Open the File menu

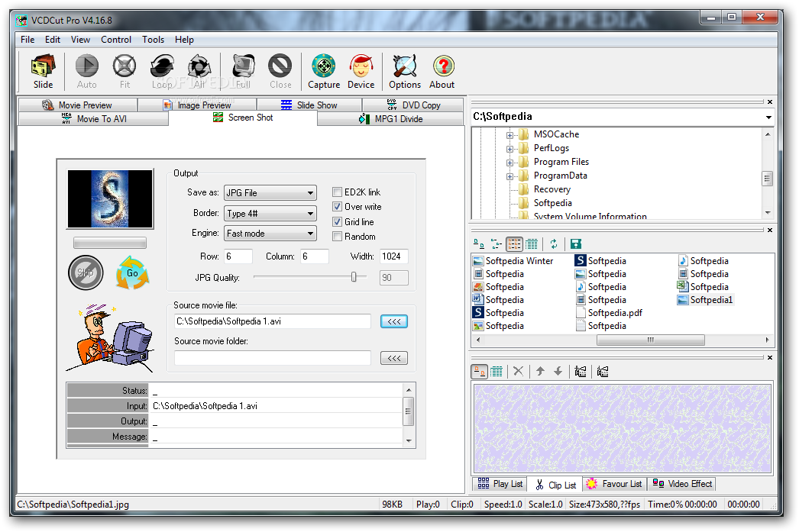pyautogui.click(x=27, y=39)
